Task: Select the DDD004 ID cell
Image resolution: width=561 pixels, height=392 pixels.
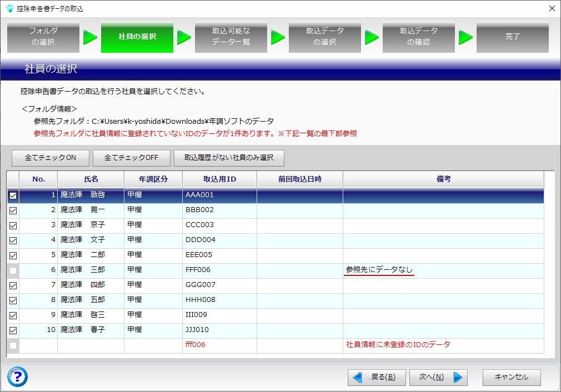Action: click(219, 240)
